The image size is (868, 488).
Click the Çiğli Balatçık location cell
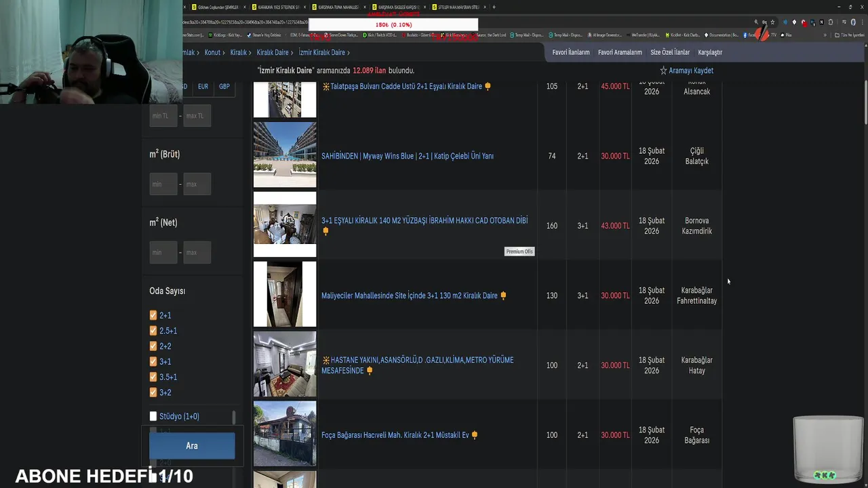tap(696, 156)
